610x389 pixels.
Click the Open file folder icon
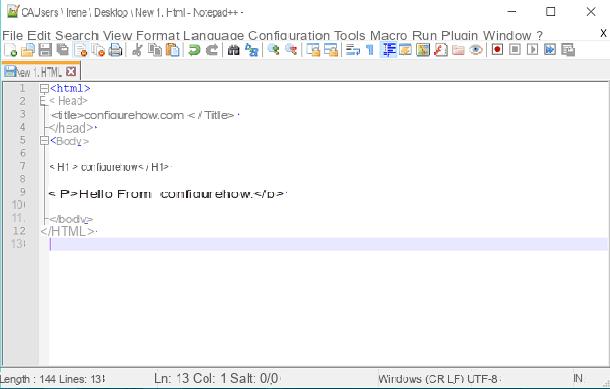[x=28, y=50]
